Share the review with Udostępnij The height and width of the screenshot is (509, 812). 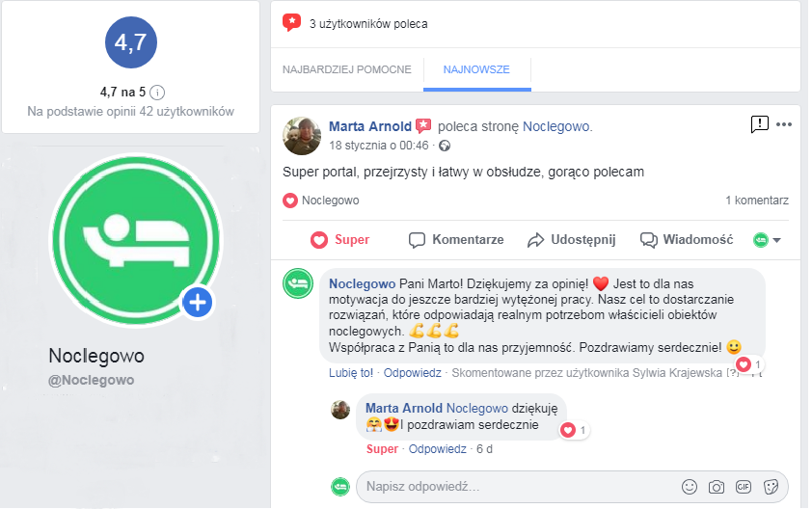point(571,240)
